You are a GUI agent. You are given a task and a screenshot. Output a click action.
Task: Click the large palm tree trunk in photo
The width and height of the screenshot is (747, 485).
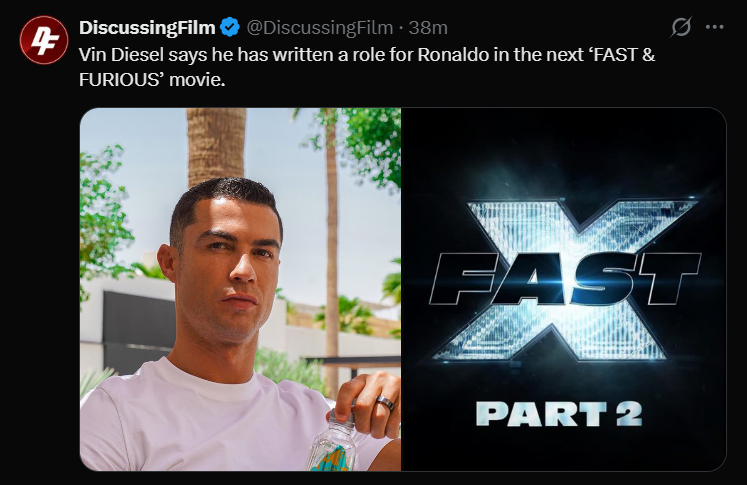(216, 145)
